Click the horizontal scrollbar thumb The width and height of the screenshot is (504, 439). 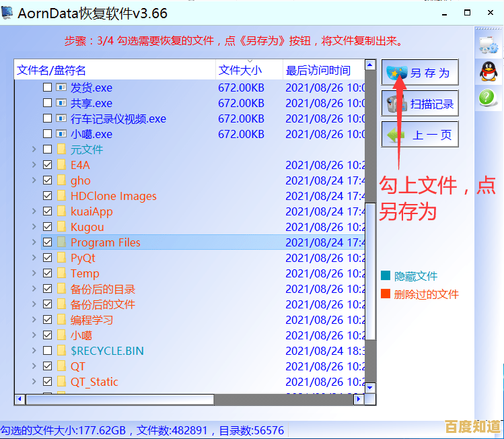point(120,399)
